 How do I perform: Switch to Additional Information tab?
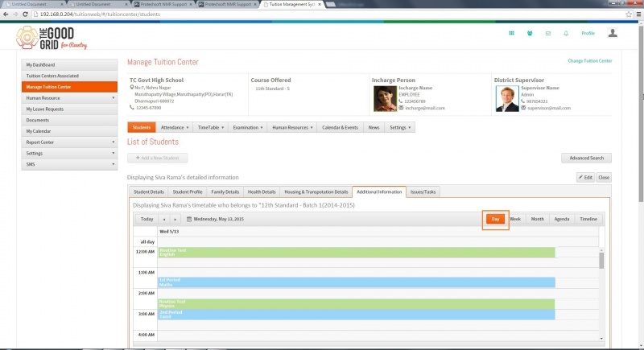click(x=379, y=192)
